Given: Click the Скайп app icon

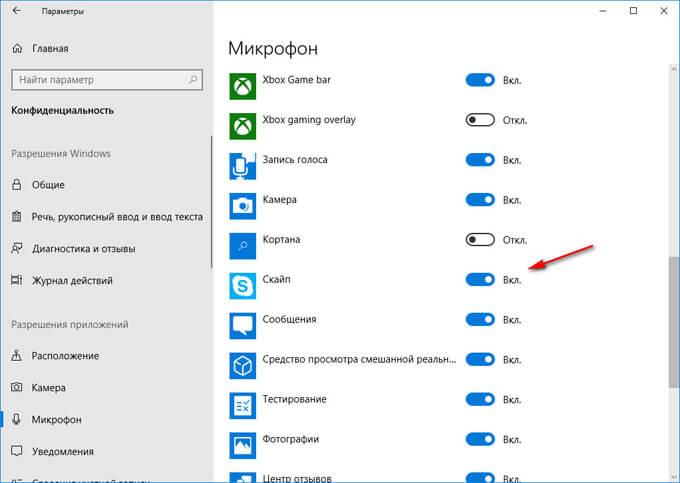Looking at the screenshot, I should coord(242,286).
